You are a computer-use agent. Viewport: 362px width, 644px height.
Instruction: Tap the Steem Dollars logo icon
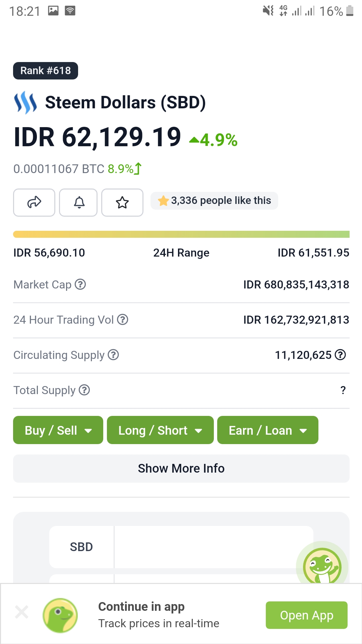point(25,103)
